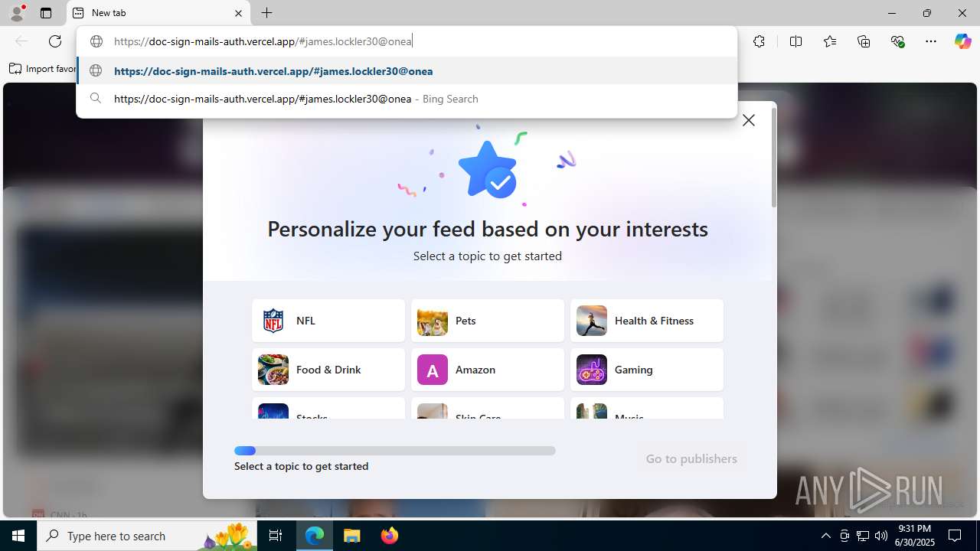
Task: Click the dialog vertical scrollbar
Action: pos(773,157)
